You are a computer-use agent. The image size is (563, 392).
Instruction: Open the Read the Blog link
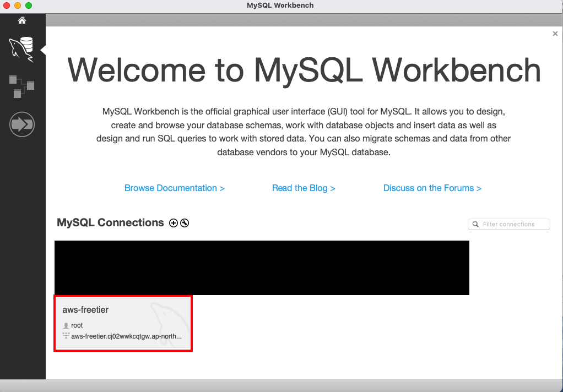click(304, 188)
